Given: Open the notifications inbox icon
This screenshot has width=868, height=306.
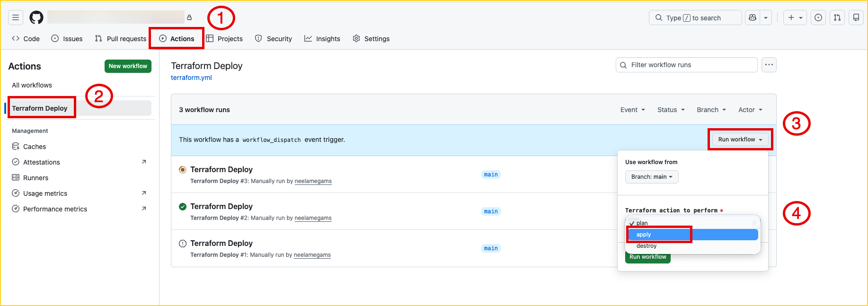Looking at the screenshot, I should pos(856,17).
